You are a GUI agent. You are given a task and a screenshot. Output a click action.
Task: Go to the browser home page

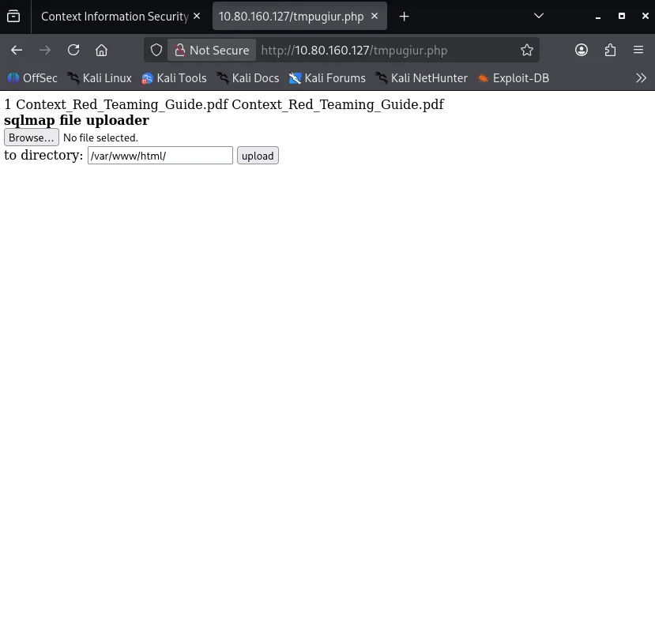[x=101, y=50]
